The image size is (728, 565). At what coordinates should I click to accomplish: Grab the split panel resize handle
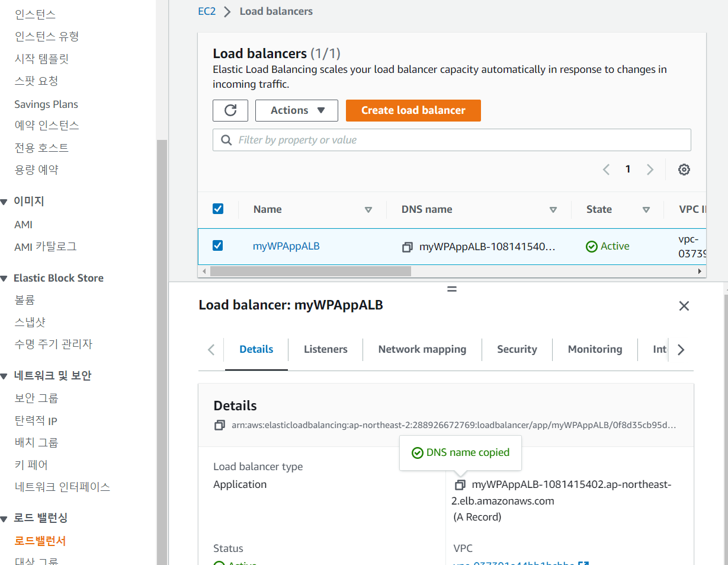[452, 289]
